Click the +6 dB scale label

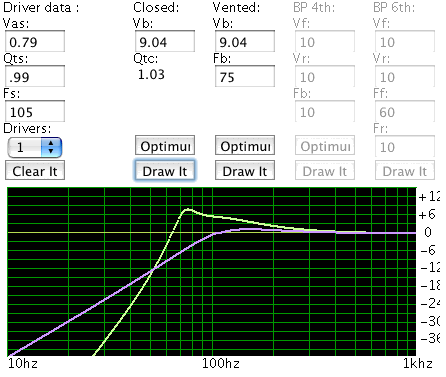(427, 215)
